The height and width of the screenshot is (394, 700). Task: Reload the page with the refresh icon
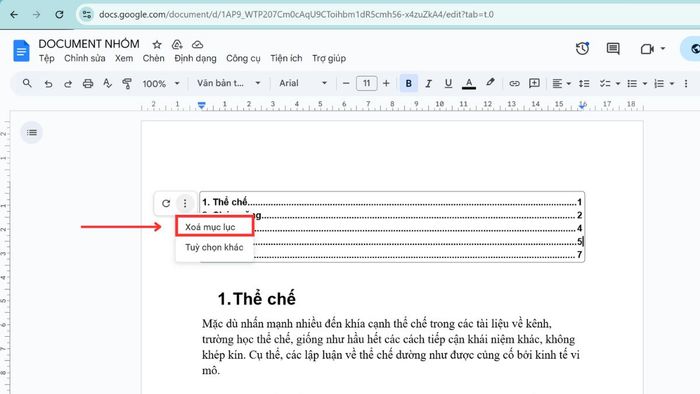click(59, 14)
